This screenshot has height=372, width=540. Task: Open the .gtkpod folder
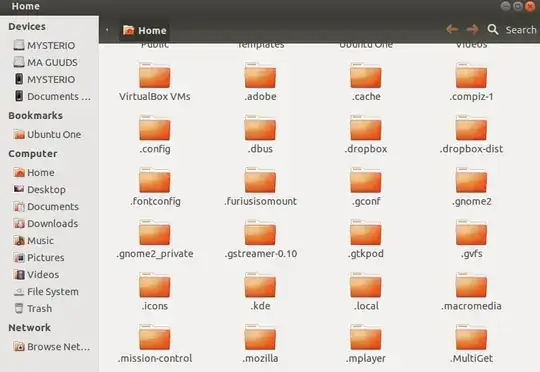pos(366,239)
